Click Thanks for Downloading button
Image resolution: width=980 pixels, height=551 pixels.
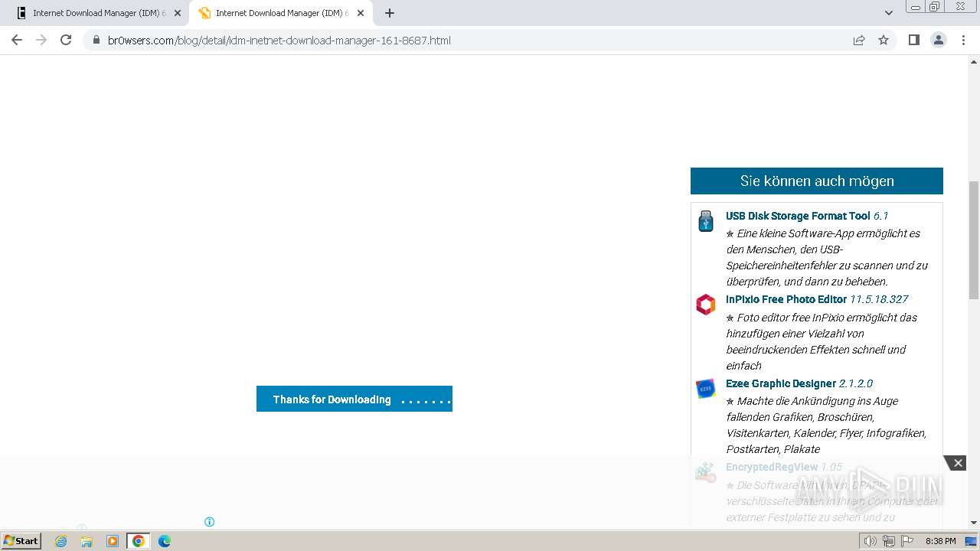(354, 399)
